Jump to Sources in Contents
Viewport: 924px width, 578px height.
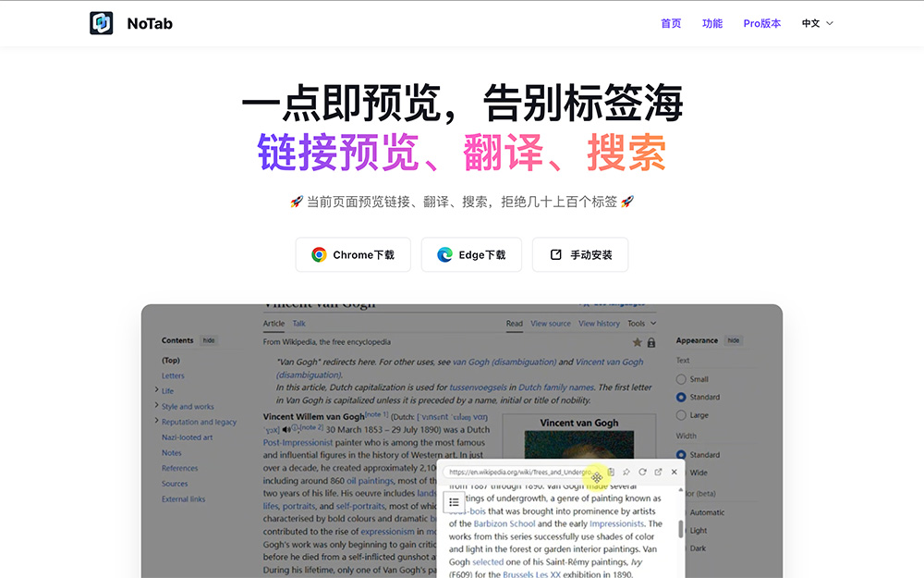click(x=175, y=483)
